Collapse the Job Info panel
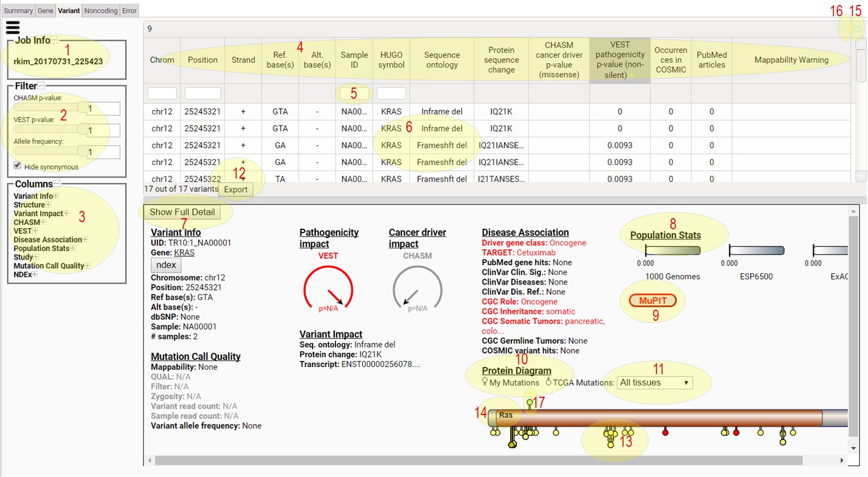This screenshot has height=477, width=868. [54, 40]
